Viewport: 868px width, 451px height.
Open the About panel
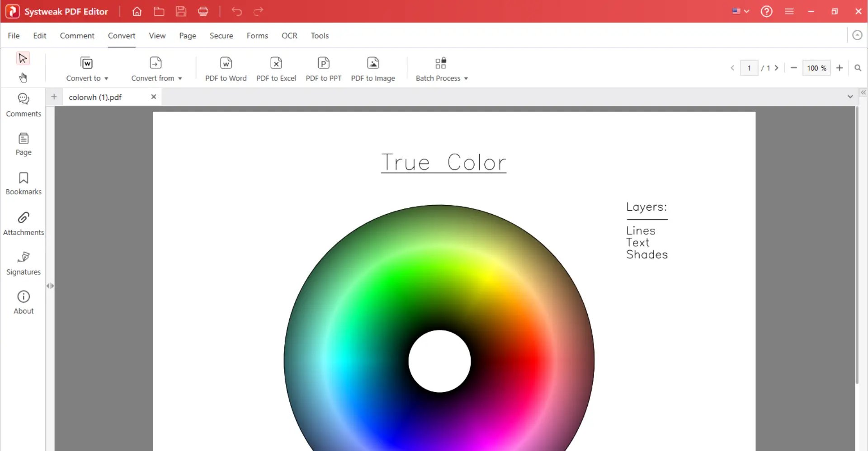pos(24,302)
